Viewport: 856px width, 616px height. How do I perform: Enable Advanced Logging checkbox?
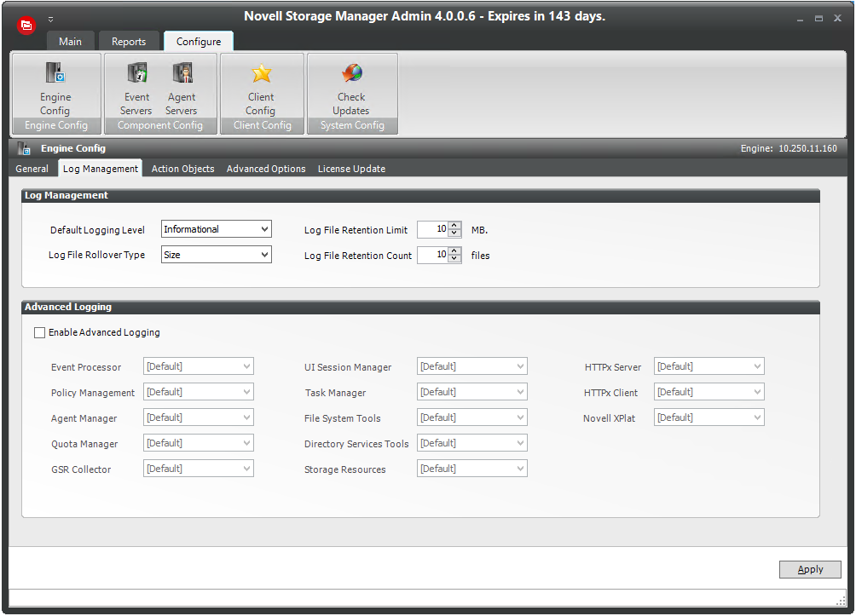coord(39,333)
